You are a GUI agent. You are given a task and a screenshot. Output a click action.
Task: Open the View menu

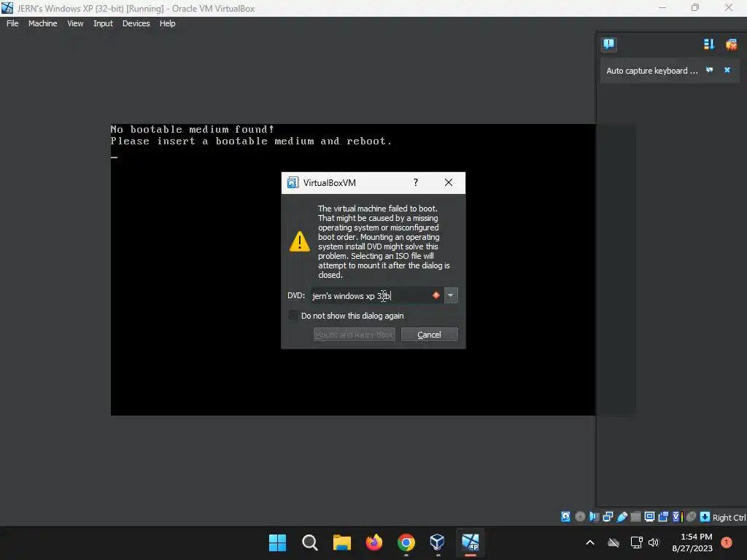tap(75, 23)
